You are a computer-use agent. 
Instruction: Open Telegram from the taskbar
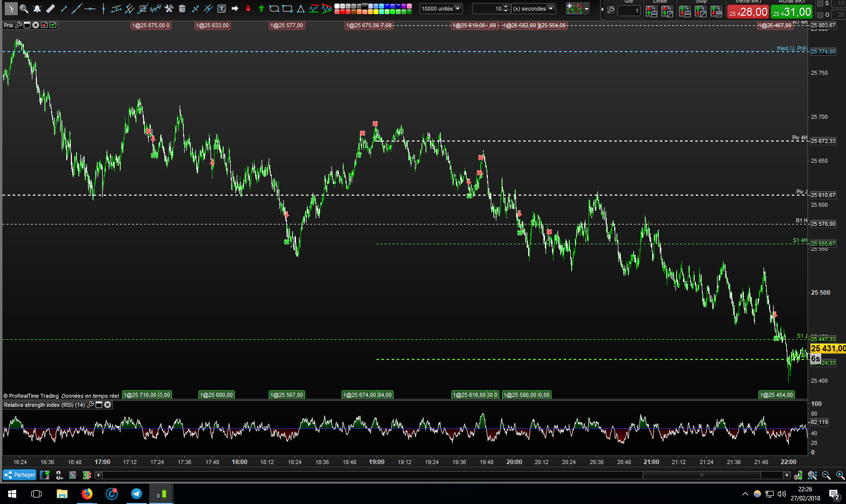[137, 494]
